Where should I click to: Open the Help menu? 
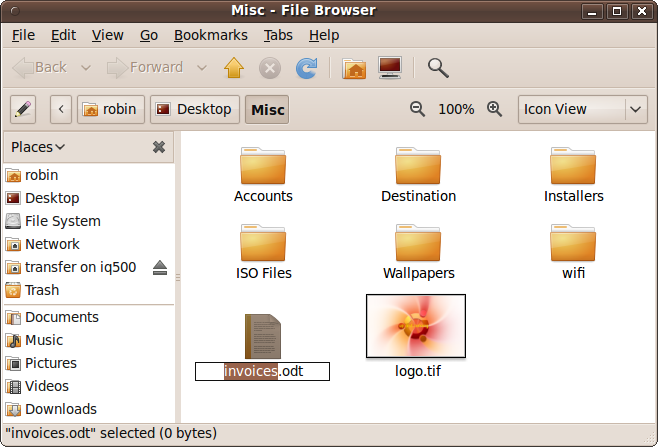(324, 35)
